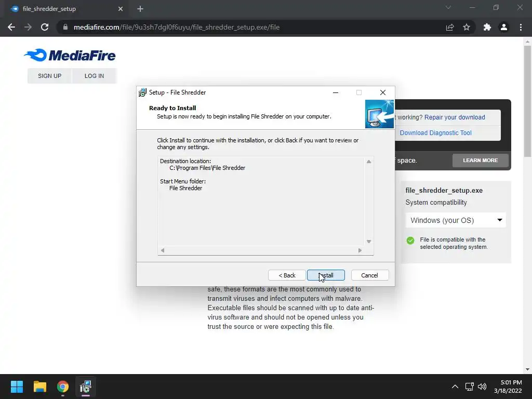Open the clock showing 5:01 PM
Viewport: 532px width, 399px height.
(508, 387)
